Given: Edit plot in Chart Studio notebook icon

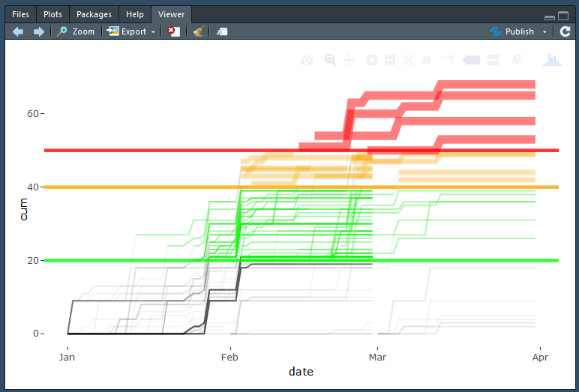Looking at the screenshot, I should pos(517,60).
